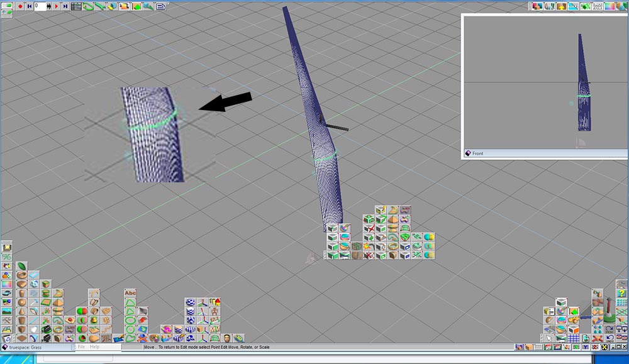Click the Undo arrow icon
Image resolution: width=629 pixels, height=364 pixels.
pos(610,338)
